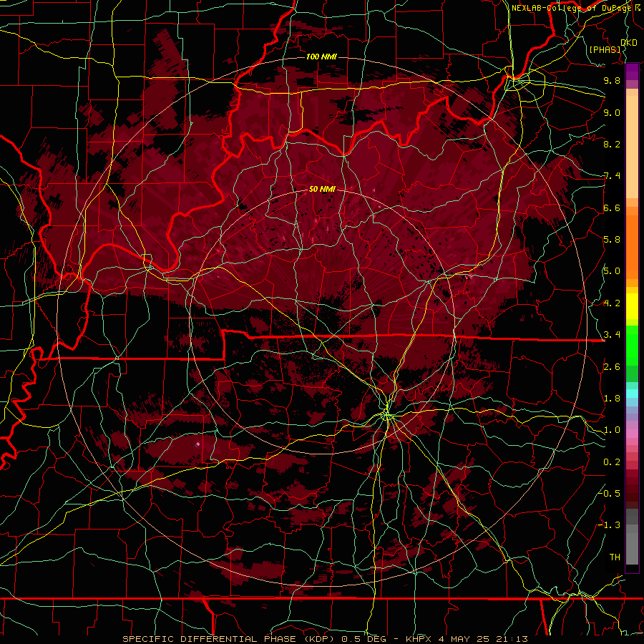644x644 pixels.
Task: Select the bright yellow segment of the color bar
Action: pyautogui.click(x=632, y=306)
